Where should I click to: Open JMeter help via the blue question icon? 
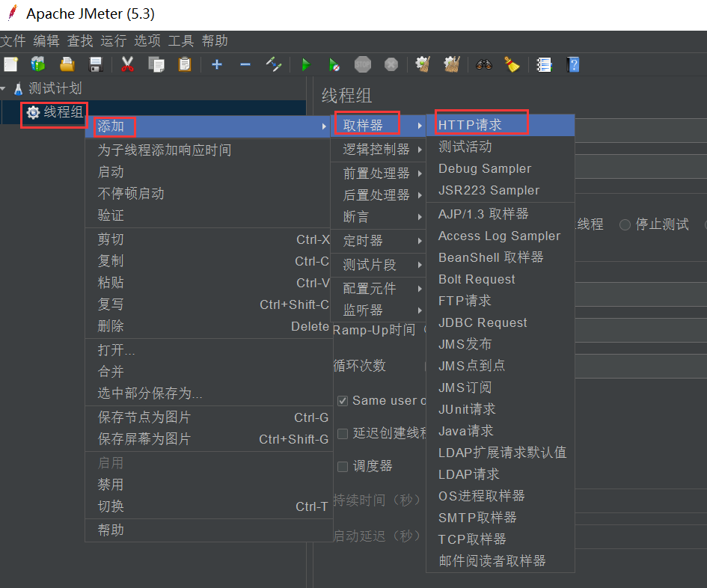point(573,64)
